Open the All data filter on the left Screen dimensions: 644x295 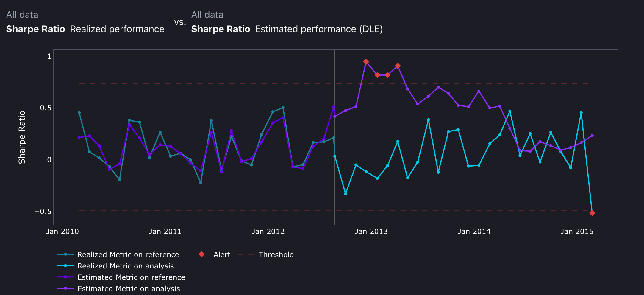pos(22,14)
